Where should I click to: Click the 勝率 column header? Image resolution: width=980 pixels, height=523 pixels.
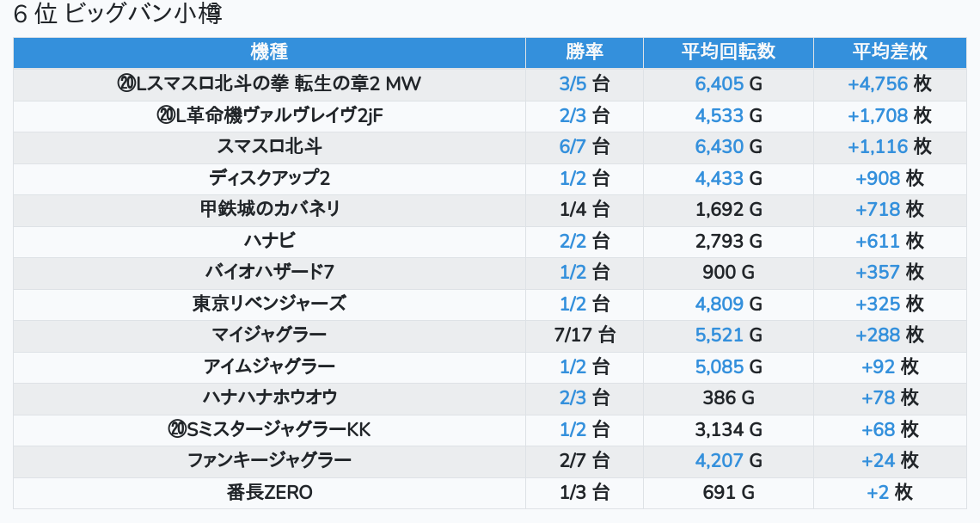pos(585,52)
